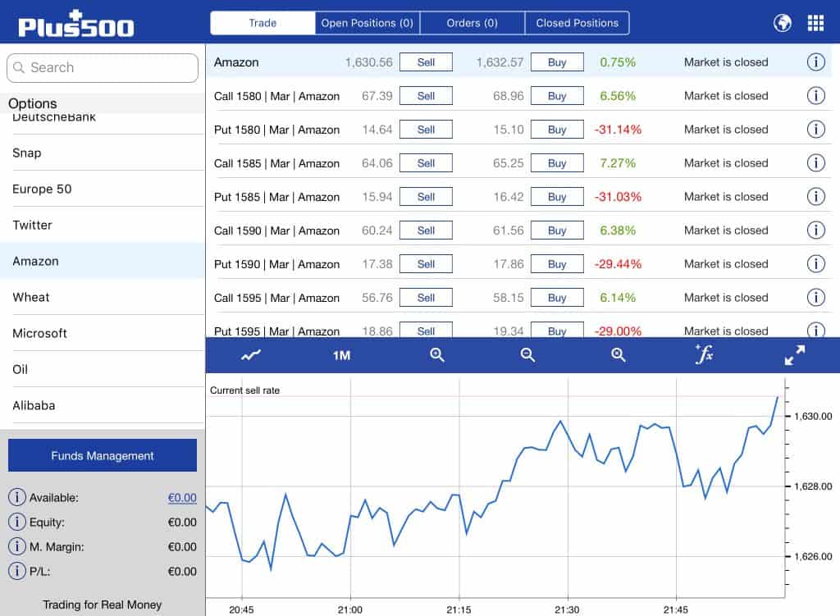Buy Put 1585 Mar Amazon
This screenshot has width=840, height=616.
pyautogui.click(x=557, y=197)
